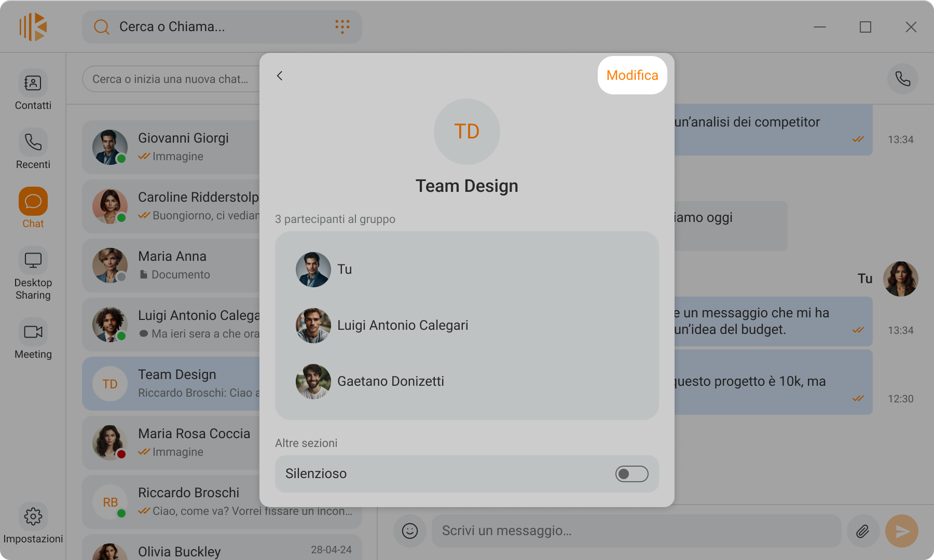Open the Meeting camera icon

pyautogui.click(x=33, y=332)
